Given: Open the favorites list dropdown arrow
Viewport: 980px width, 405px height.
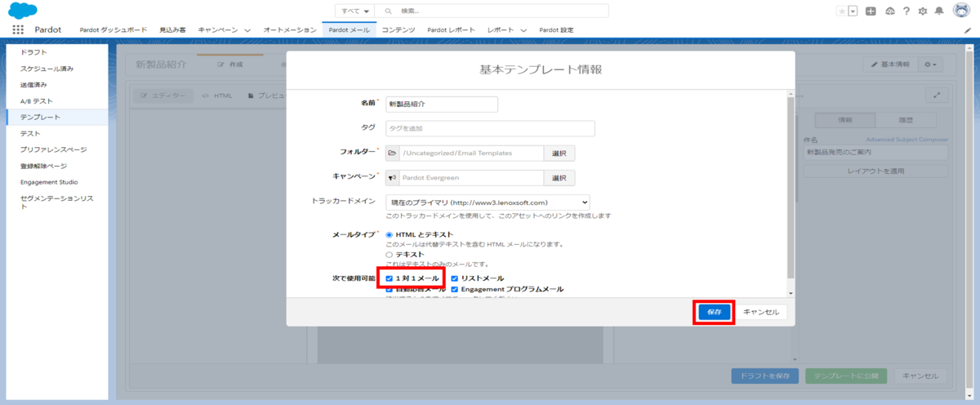Looking at the screenshot, I should click(x=853, y=11).
